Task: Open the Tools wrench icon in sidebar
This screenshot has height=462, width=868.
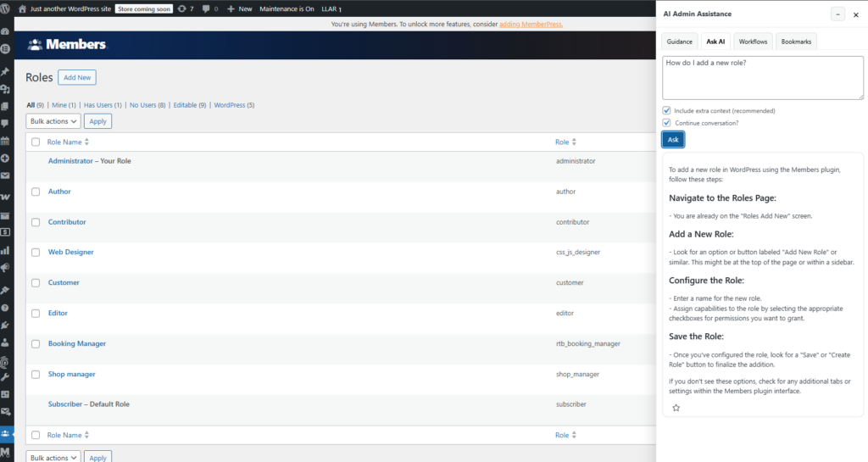Action: 5,376
